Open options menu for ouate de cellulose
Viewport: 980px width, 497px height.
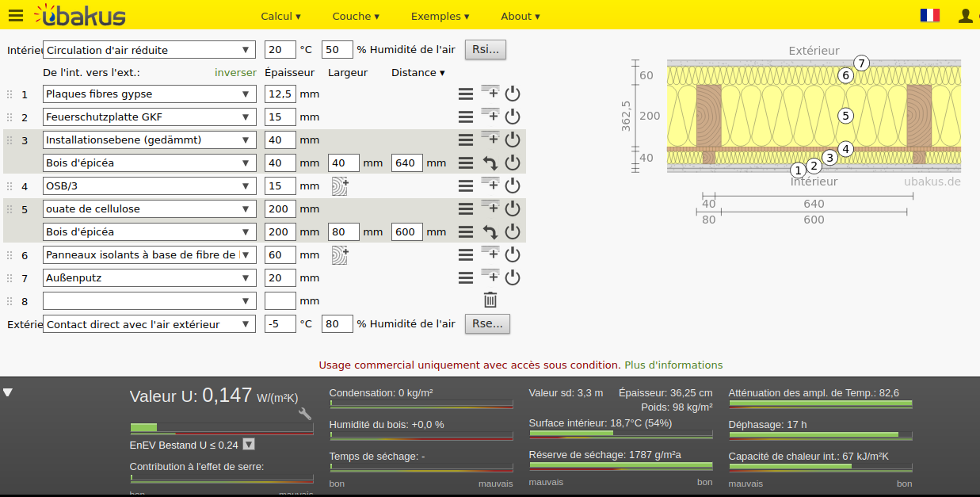point(466,208)
